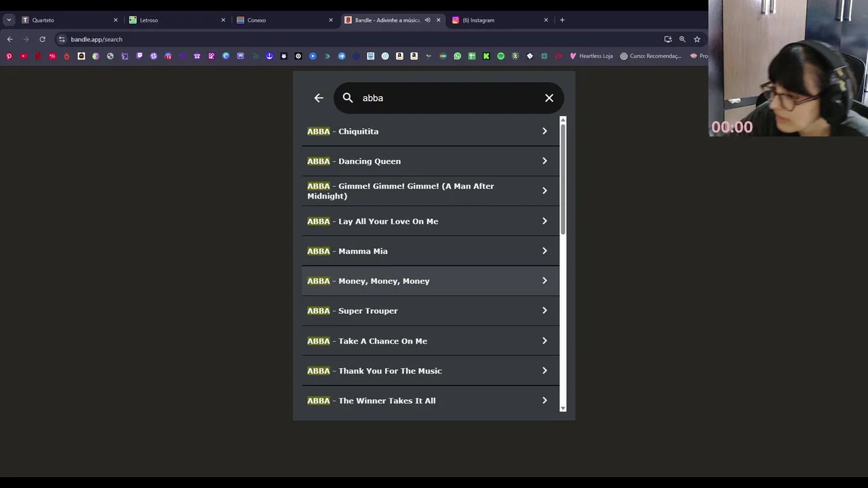
Task: View site information icon in address bar
Action: pos(62,39)
